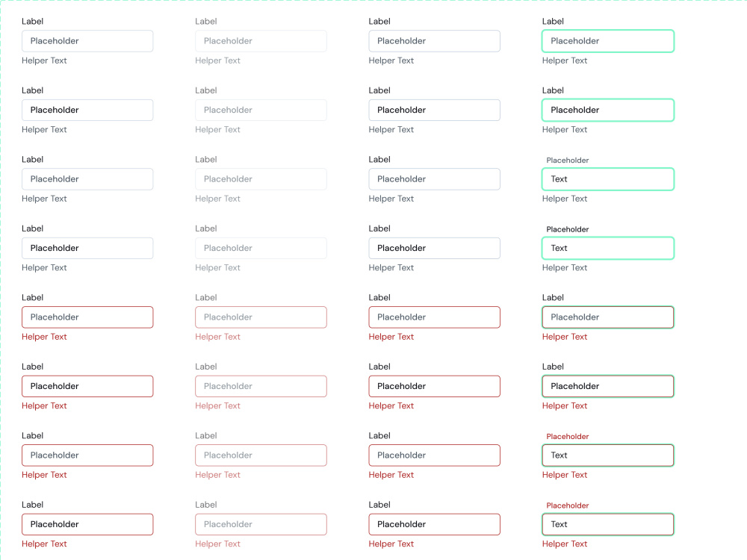Click the third column's bottom red-bordered input
The height and width of the screenshot is (560, 747).
point(434,524)
